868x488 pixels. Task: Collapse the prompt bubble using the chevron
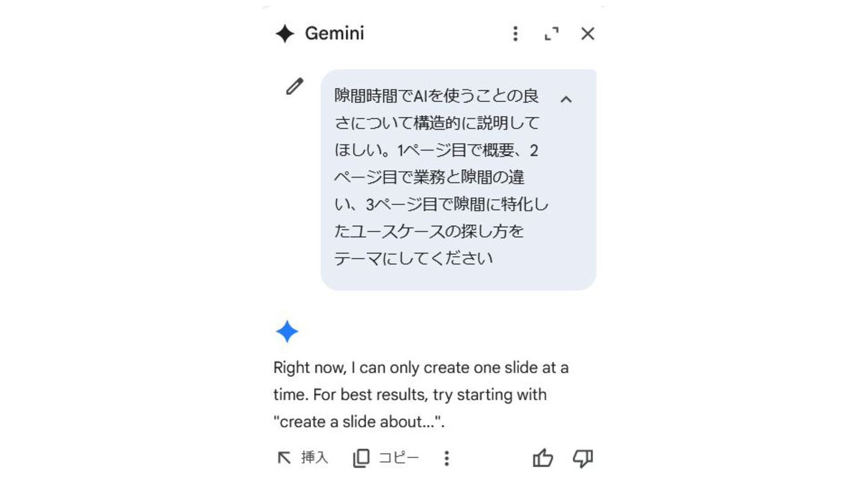(565, 99)
